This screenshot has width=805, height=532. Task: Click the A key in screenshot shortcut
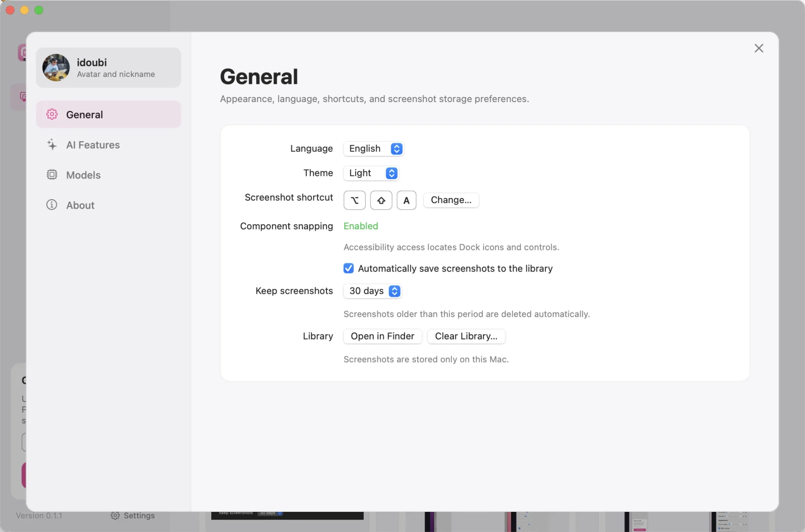pos(407,200)
